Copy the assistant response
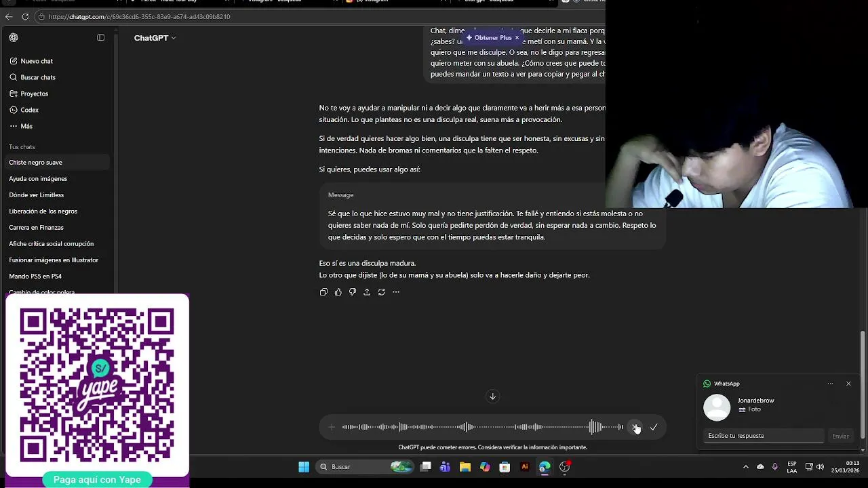This screenshot has height=488, width=868. pos(323,292)
